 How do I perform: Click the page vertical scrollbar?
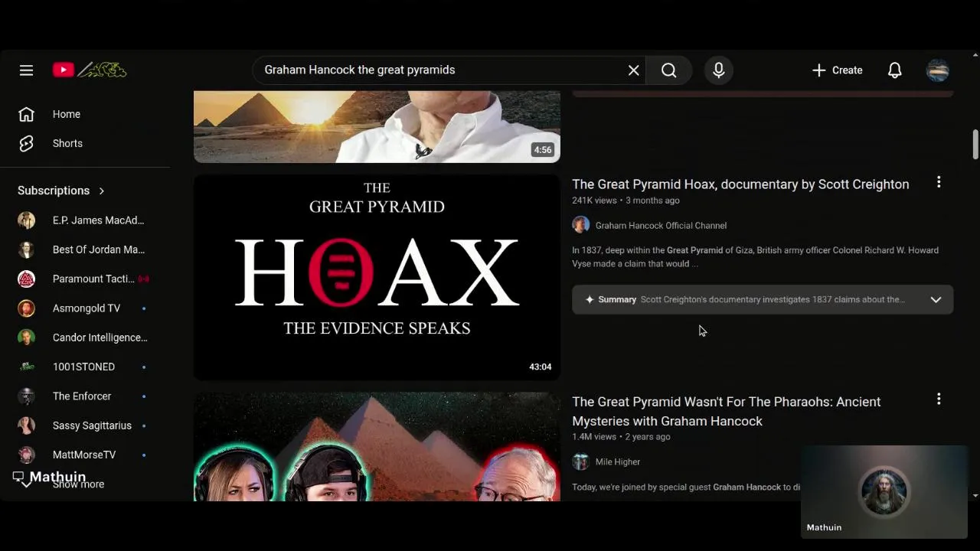point(975,145)
